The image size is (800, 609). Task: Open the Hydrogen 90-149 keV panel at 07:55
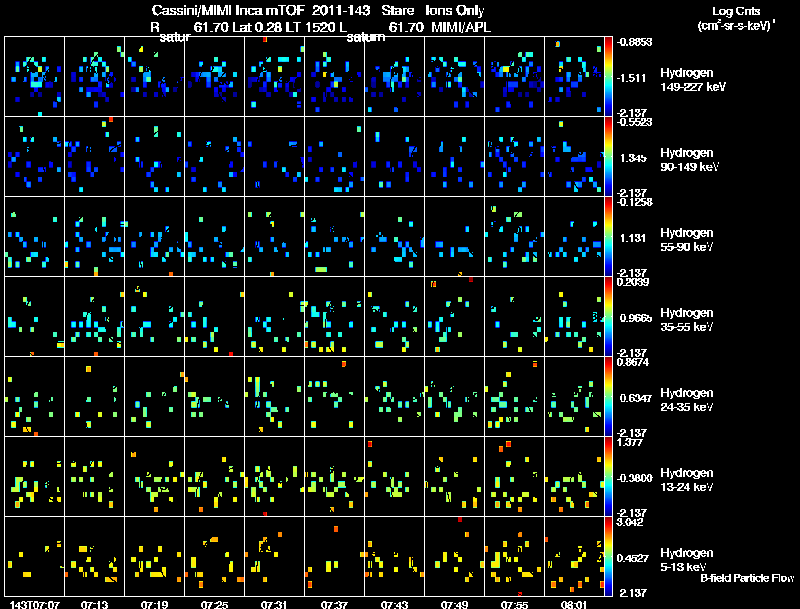(514, 157)
